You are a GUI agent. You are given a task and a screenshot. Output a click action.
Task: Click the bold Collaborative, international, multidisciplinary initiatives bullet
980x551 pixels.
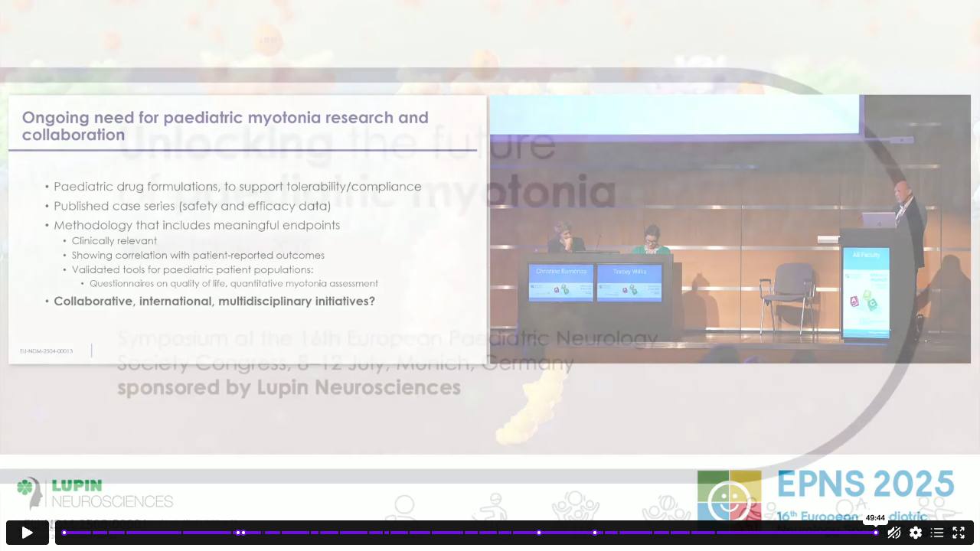[214, 302]
